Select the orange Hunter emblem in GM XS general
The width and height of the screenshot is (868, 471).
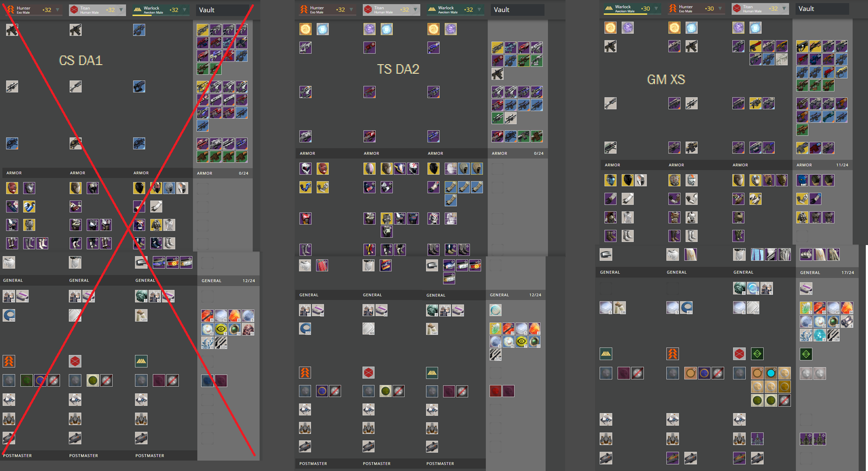[672, 354]
